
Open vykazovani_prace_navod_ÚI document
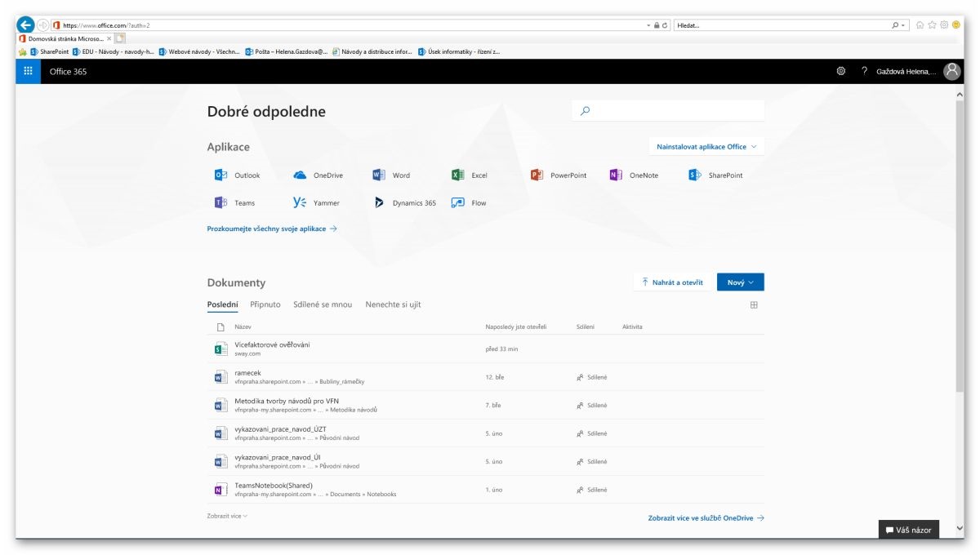pos(278,457)
